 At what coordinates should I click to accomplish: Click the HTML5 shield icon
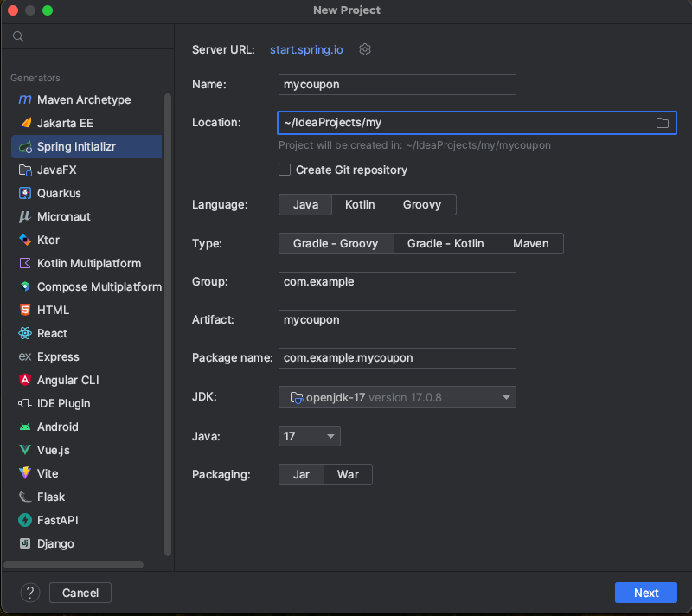tap(25, 310)
